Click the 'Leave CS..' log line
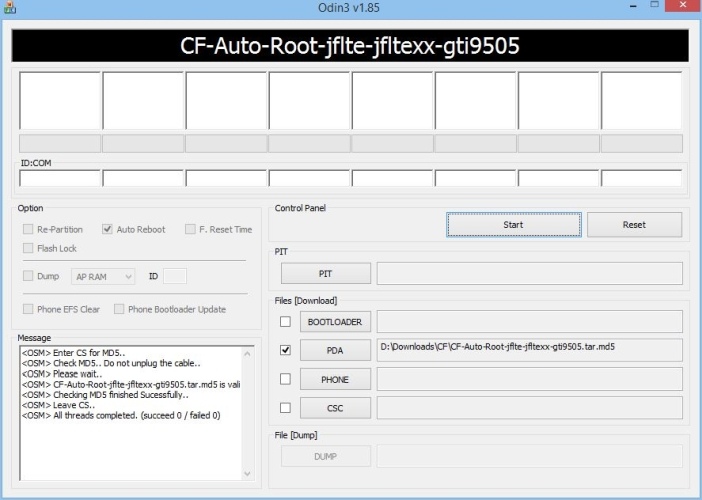The image size is (702, 500). [58, 405]
